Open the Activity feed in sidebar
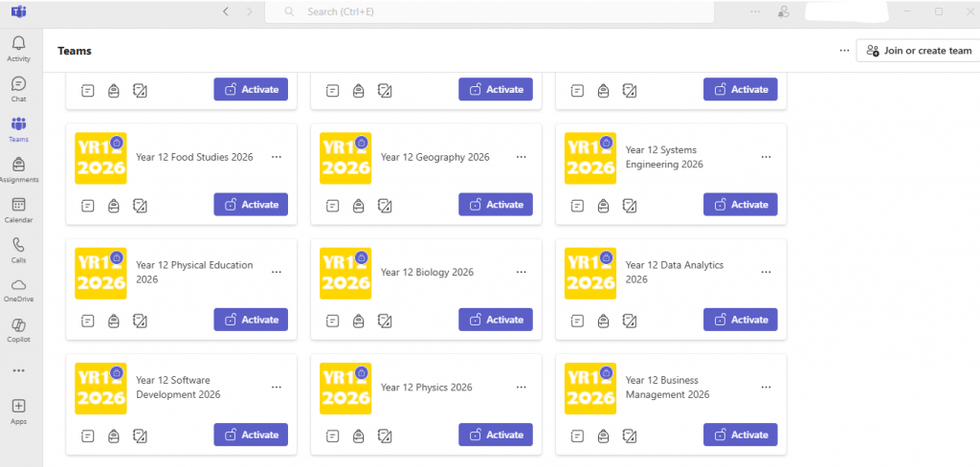The height and width of the screenshot is (467, 980). (x=18, y=48)
